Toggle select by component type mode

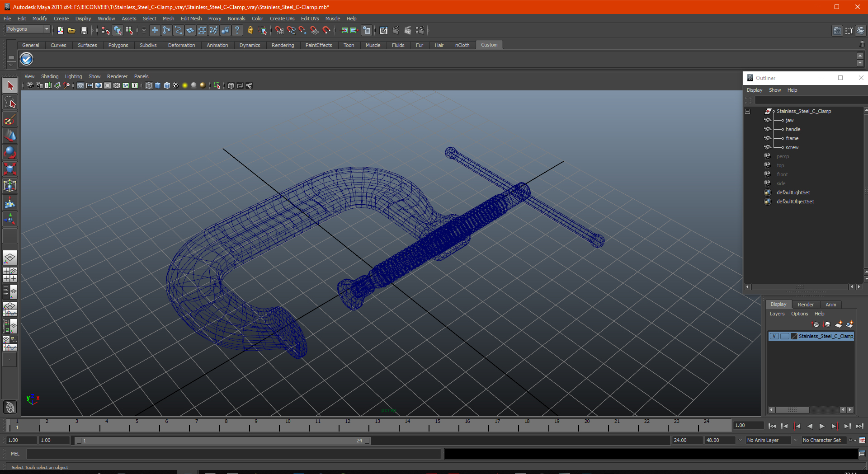click(129, 30)
